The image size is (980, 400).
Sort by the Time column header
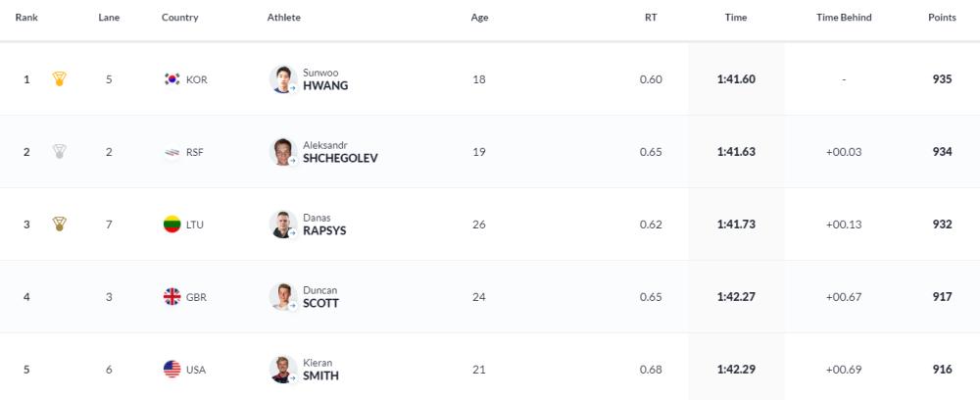tap(736, 18)
